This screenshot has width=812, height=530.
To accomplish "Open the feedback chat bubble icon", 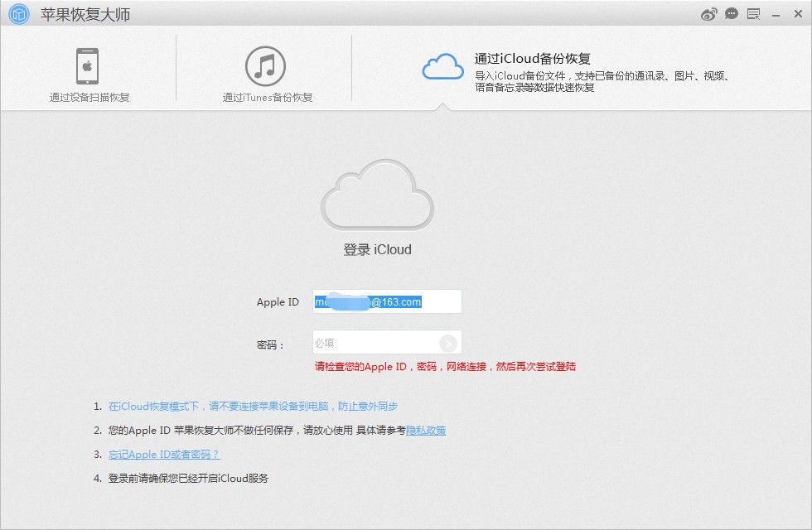I will tap(731, 13).
